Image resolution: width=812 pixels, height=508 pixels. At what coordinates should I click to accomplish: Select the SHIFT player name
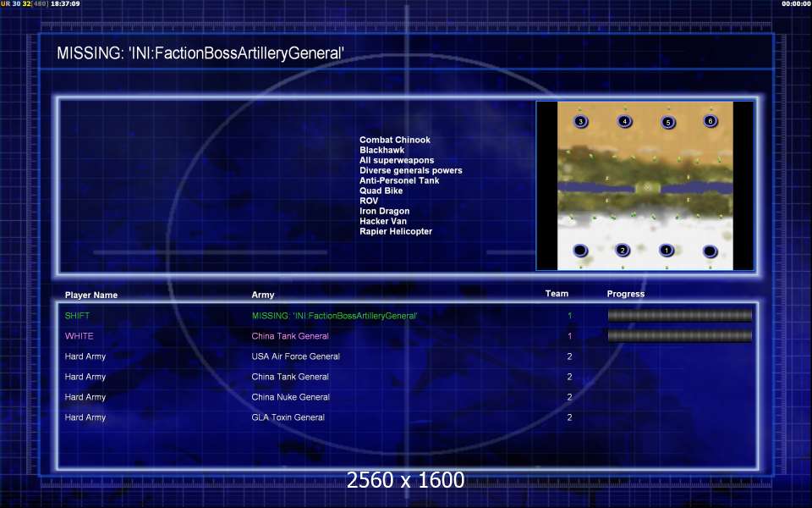click(x=77, y=316)
